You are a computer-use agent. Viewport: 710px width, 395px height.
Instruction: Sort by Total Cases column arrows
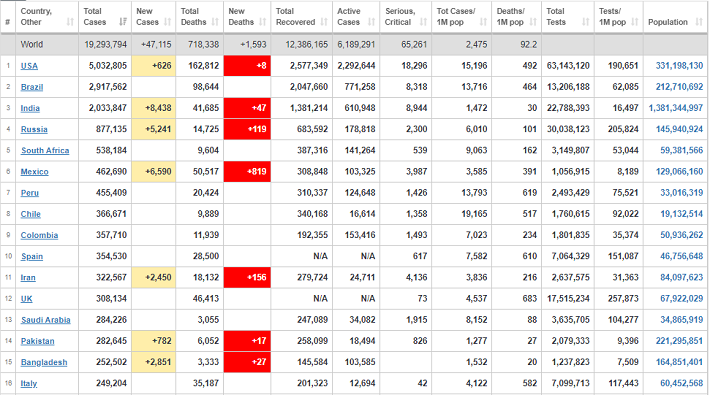(x=123, y=22)
